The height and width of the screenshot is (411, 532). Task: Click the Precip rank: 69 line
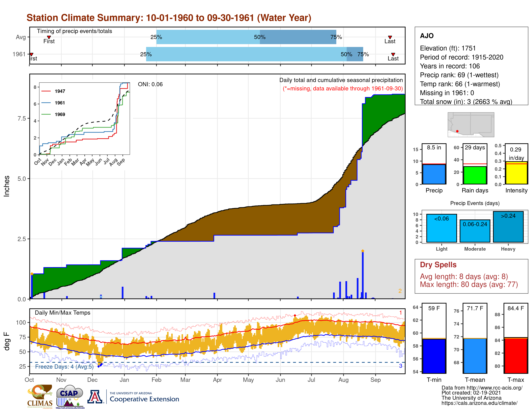459,75
